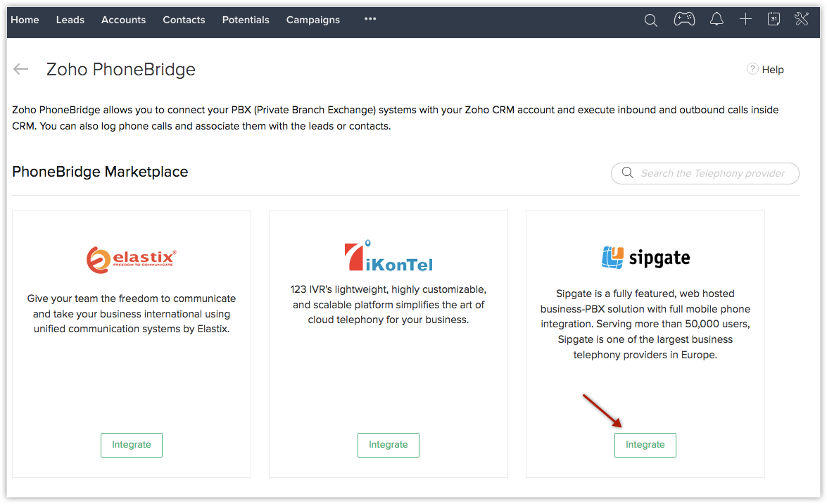Open the gamepad icon in top bar
Viewport: 827px width, 504px height.
[684, 20]
